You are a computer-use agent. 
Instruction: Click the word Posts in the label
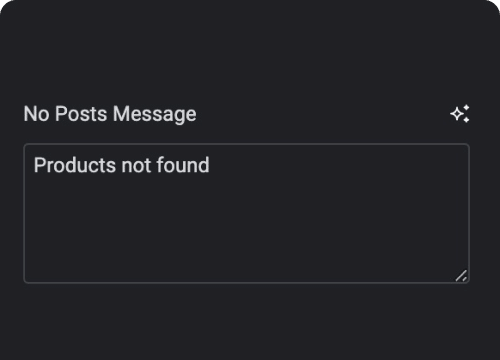pyautogui.click(x=81, y=114)
